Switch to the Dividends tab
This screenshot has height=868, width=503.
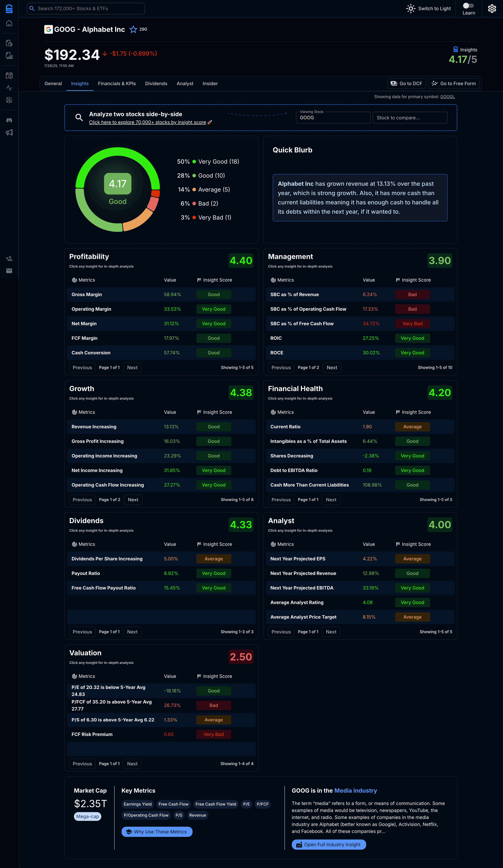point(156,83)
